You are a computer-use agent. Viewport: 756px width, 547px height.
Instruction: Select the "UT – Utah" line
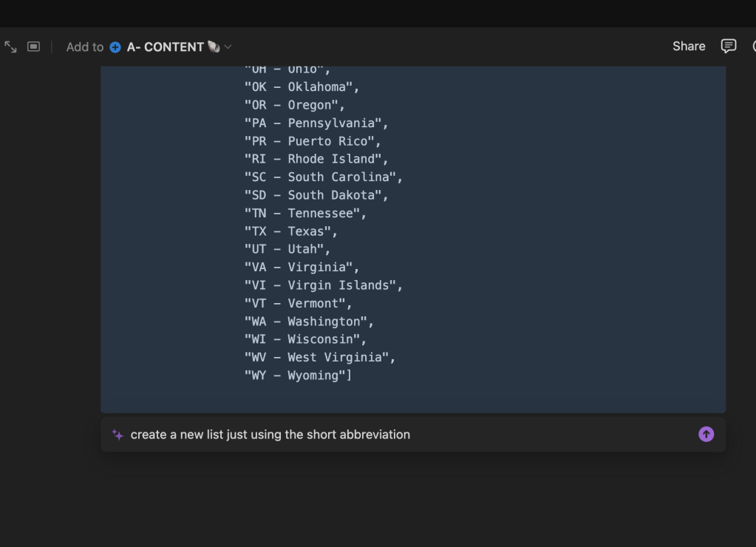tap(287, 249)
